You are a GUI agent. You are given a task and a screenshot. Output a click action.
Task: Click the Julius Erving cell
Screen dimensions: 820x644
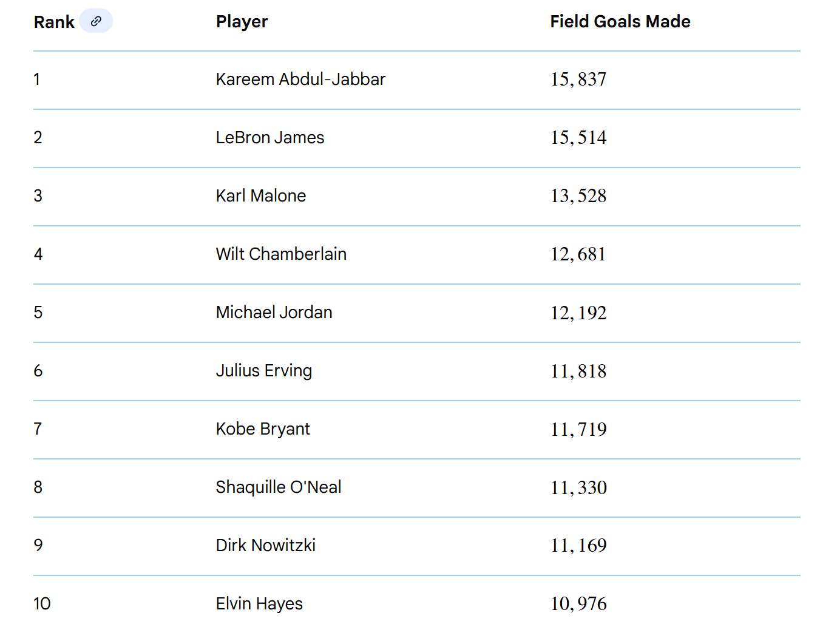point(264,371)
